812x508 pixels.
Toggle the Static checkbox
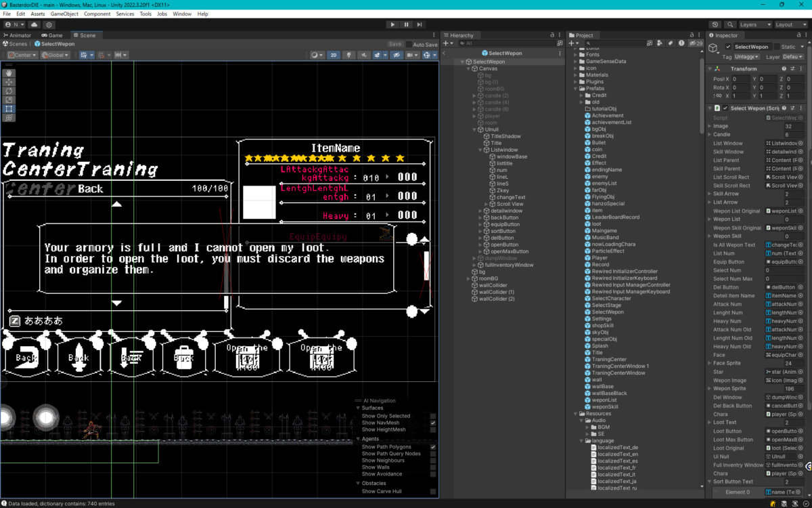(776, 47)
